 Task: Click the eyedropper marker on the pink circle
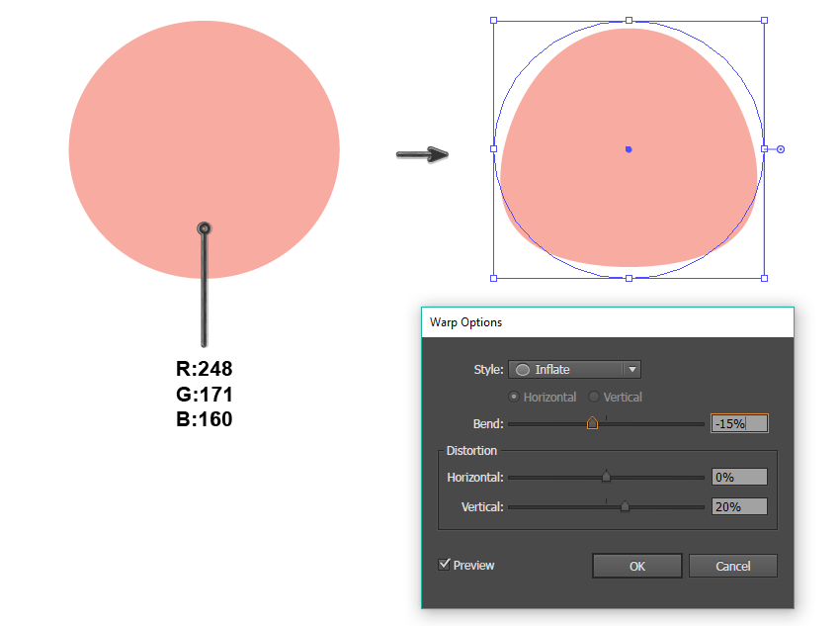pyautogui.click(x=204, y=228)
